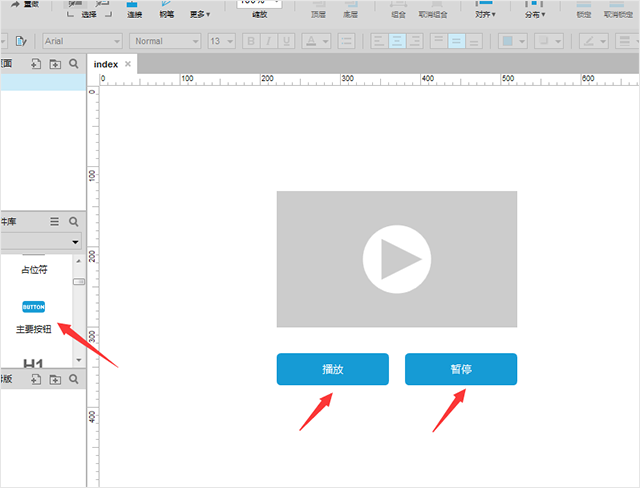This screenshot has height=488, width=640.
Task: Add a new page in Pages panel
Action: pos(36,64)
